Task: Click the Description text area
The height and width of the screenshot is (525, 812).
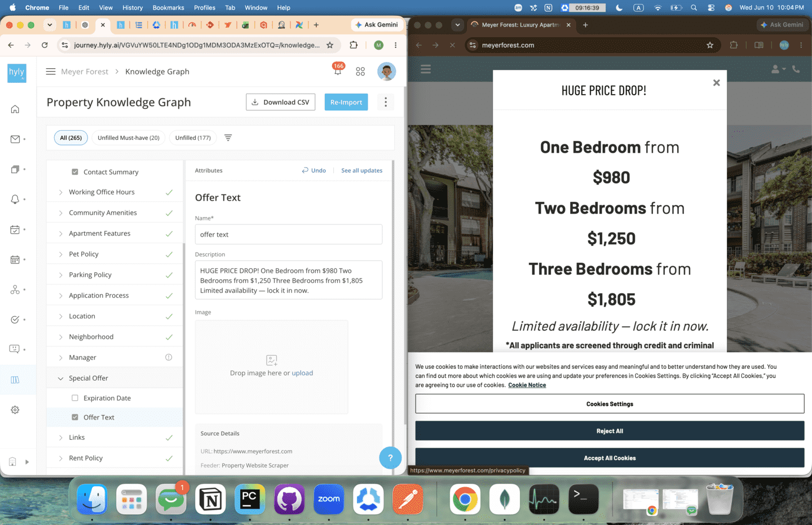Action: (x=289, y=280)
